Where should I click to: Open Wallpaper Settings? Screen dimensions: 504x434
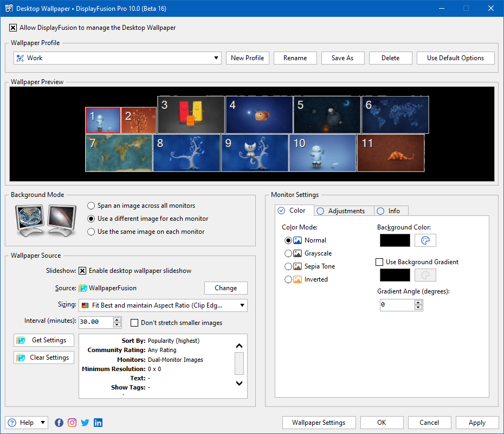click(319, 423)
